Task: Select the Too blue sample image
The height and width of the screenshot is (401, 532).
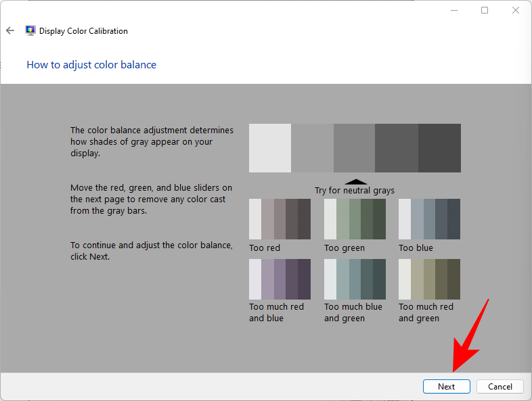Action: [x=429, y=218]
